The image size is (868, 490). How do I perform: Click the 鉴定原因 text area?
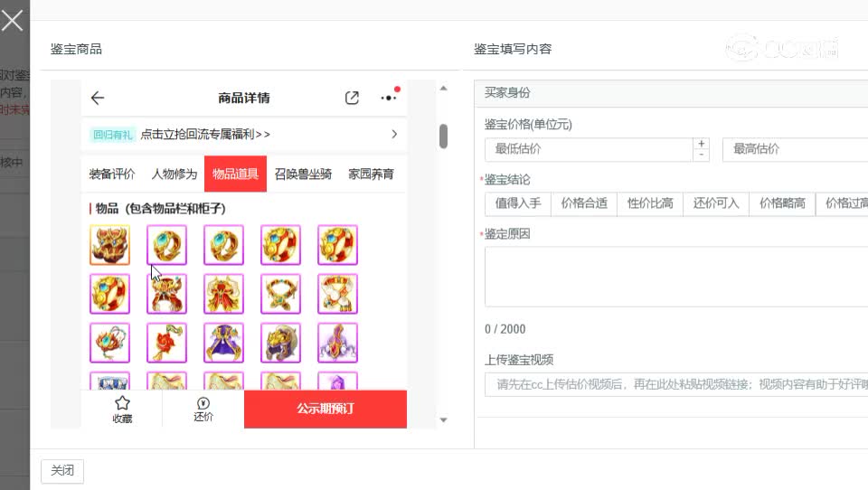[676, 277]
